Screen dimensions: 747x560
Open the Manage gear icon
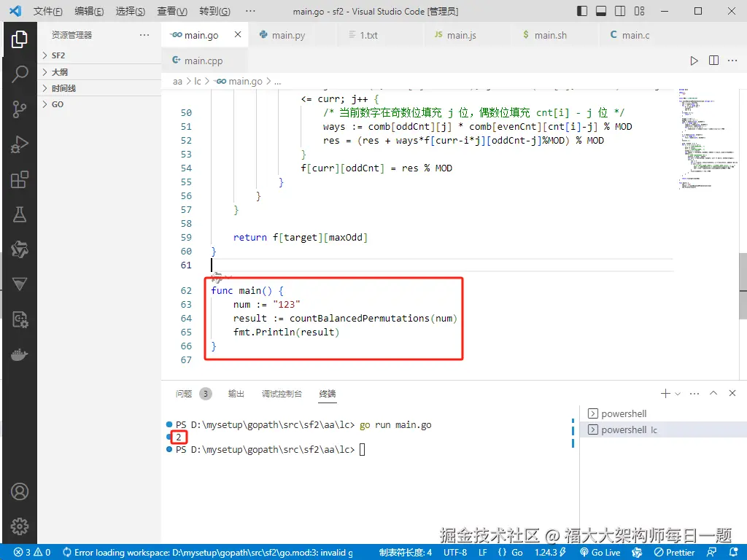point(20,526)
